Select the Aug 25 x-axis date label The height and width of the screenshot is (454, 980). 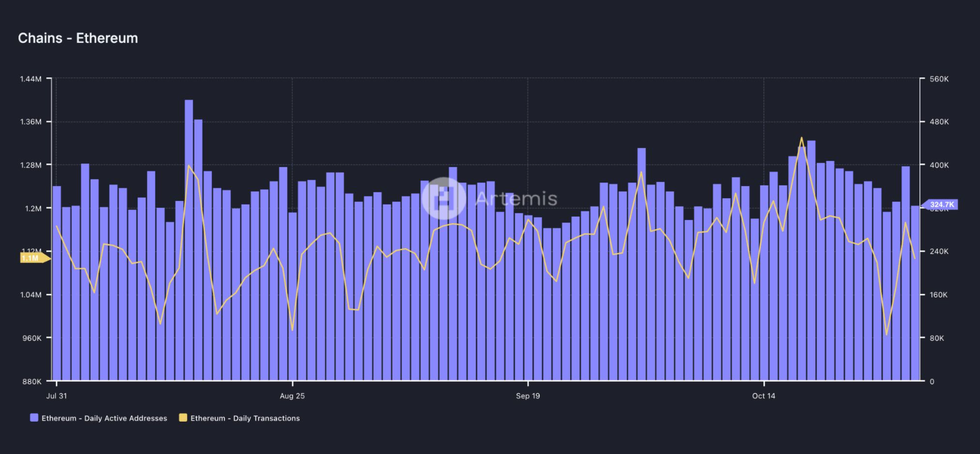(292, 396)
